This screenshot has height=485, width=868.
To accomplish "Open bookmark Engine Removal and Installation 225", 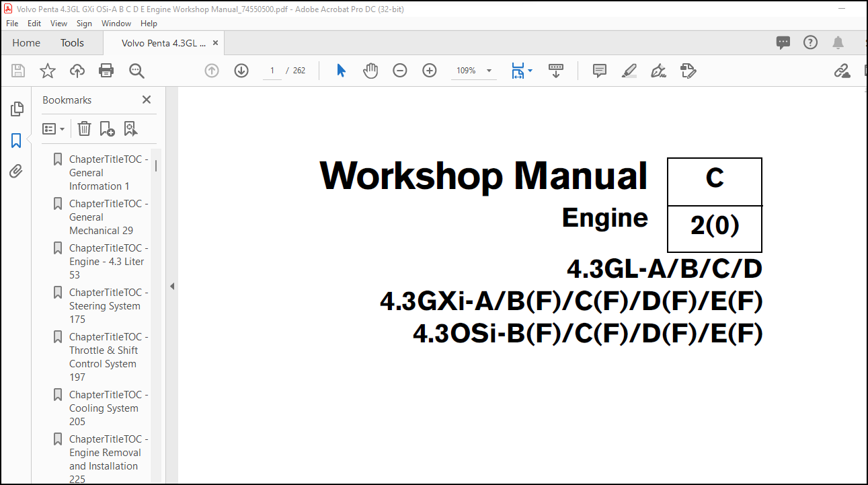I will 109,459.
